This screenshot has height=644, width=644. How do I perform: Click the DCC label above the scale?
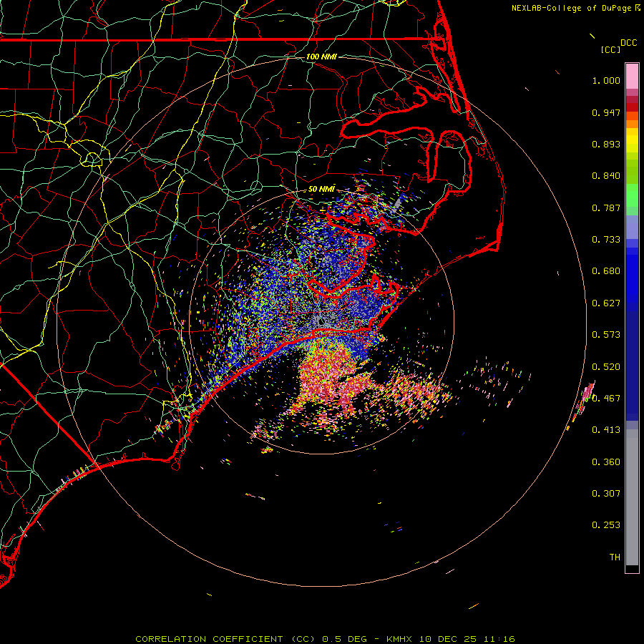coord(629,43)
